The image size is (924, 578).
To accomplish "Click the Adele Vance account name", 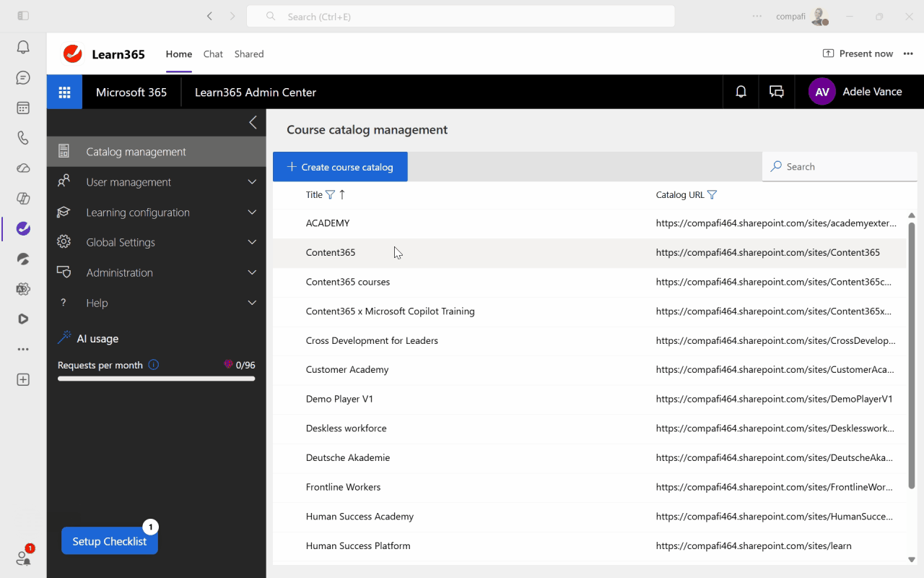I will coord(872,92).
